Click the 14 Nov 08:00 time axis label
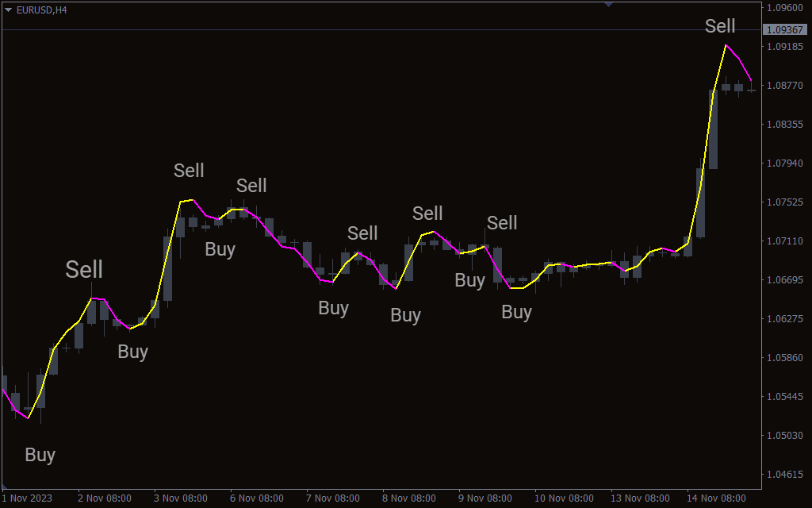 716,498
